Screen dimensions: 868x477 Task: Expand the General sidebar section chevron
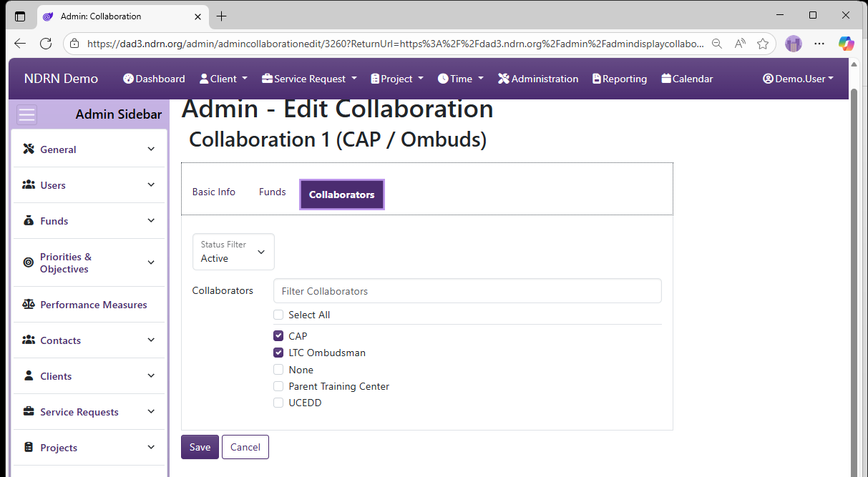151,149
